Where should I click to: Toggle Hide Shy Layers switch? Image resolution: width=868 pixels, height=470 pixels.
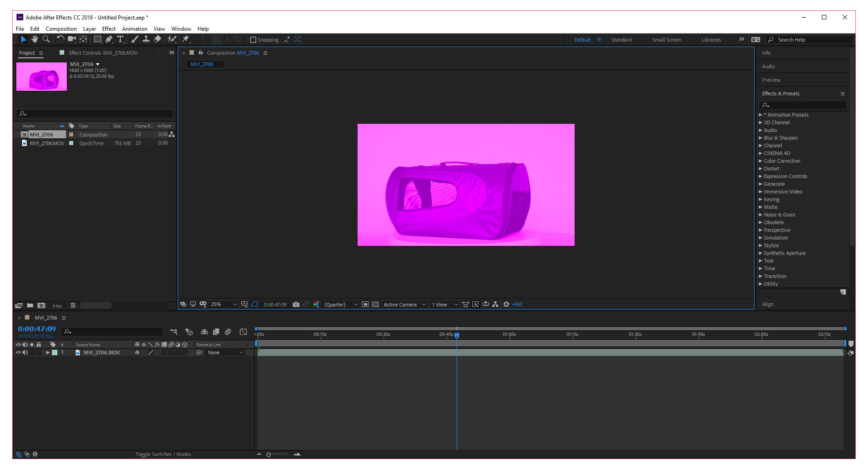[x=204, y=332]
